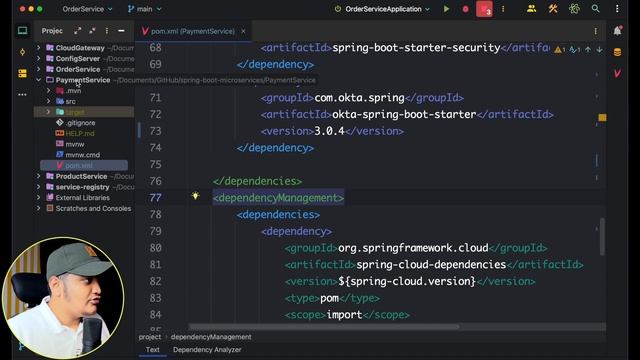Click the dependencyManagement tag on line 77

(278, 198)
